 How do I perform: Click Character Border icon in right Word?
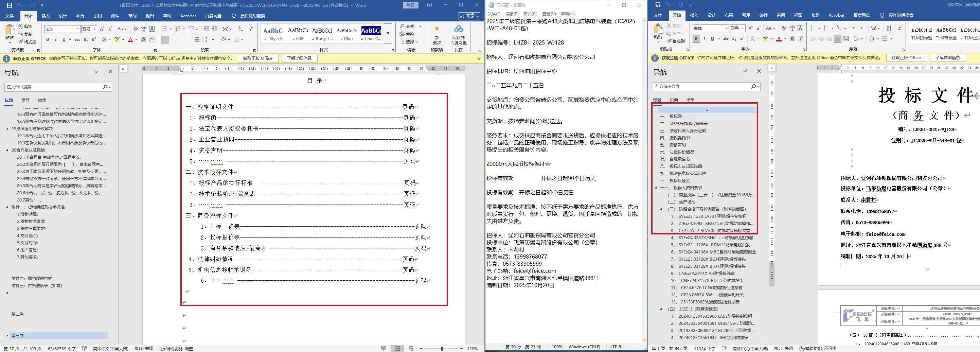(x=800, y=28)
